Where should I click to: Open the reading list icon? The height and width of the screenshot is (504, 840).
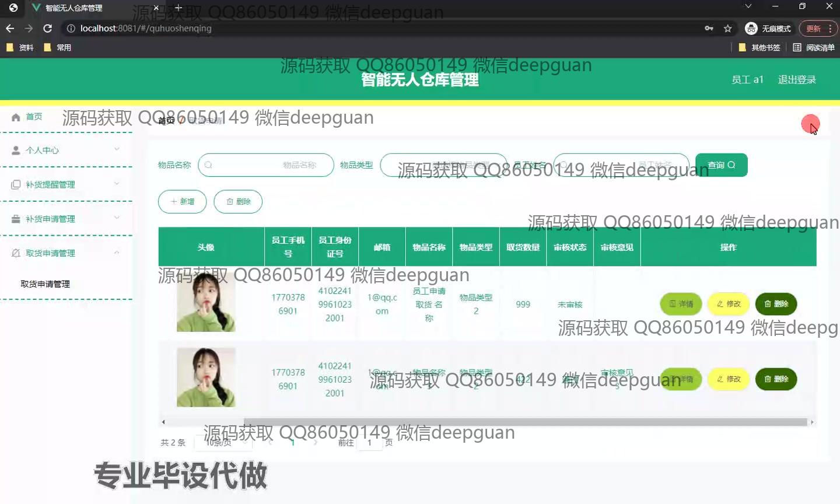(797, 47)
